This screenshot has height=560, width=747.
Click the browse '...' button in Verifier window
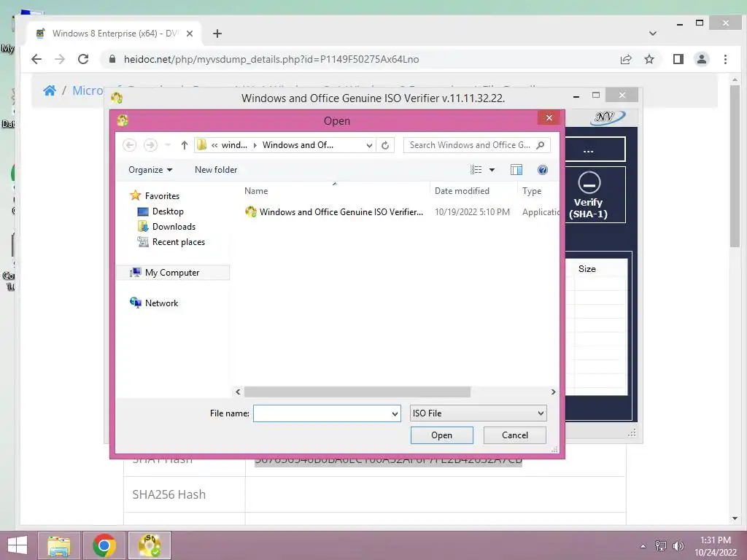pos(589,149)
